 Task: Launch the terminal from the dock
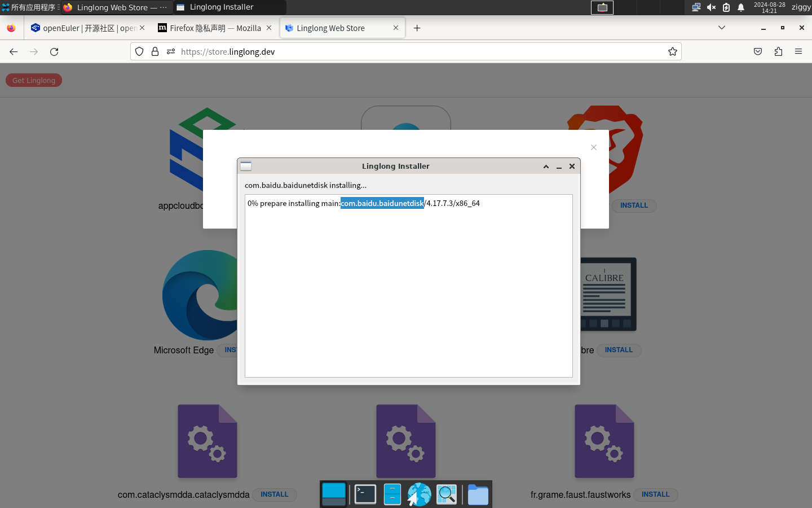(365, 494)
